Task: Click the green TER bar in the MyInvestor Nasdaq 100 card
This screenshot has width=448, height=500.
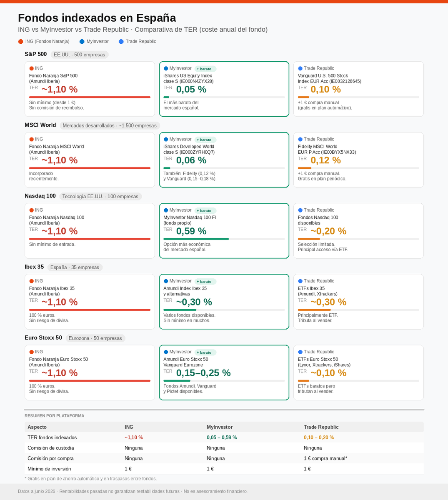Action: point(196,239)
